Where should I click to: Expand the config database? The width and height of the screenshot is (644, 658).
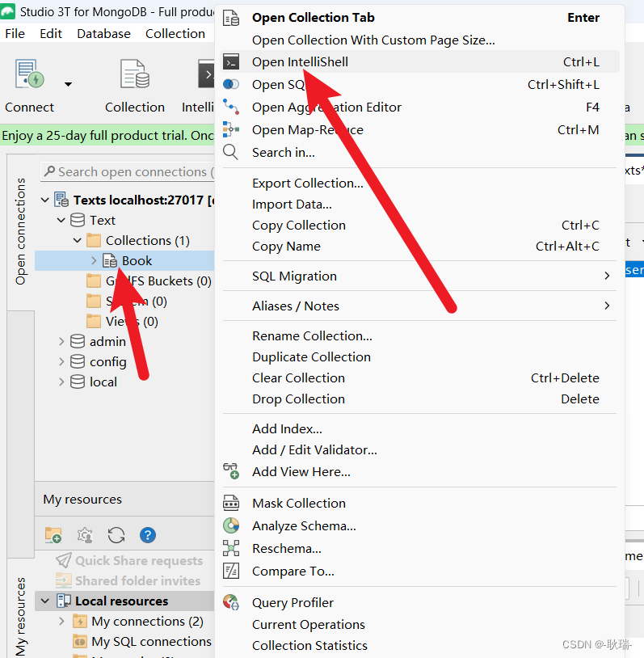[61, 361]
